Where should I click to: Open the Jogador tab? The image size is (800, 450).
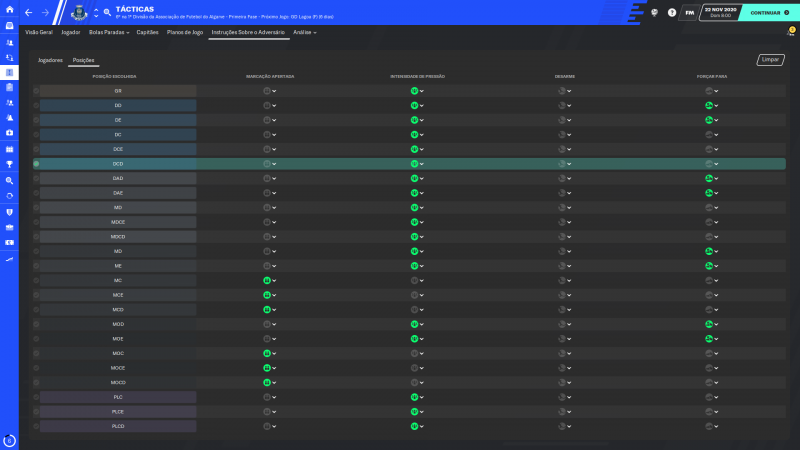[70, 32]
